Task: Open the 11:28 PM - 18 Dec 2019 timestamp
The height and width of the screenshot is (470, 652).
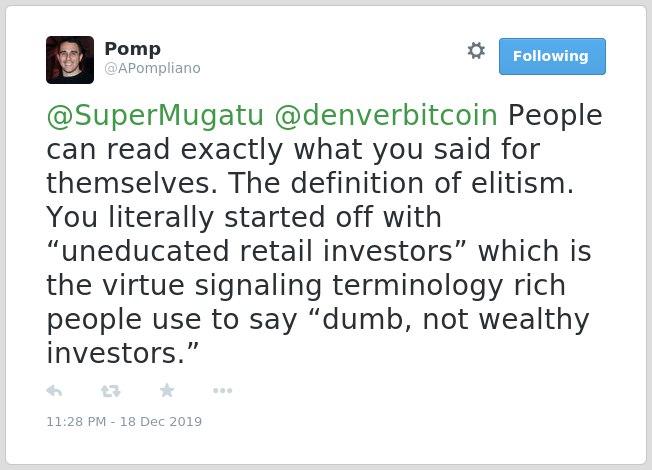Action: click(124, 421)
